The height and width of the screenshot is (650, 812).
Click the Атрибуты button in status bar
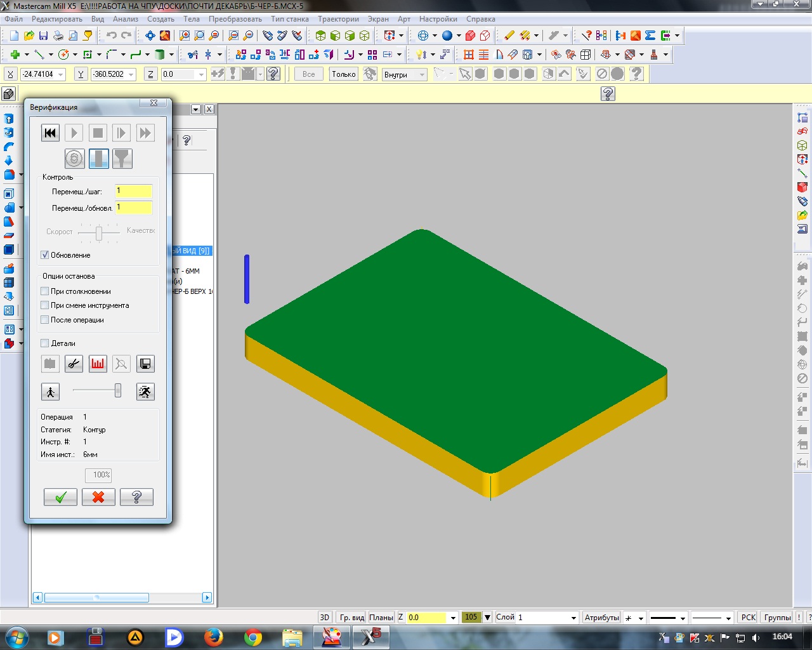(601, 618)
